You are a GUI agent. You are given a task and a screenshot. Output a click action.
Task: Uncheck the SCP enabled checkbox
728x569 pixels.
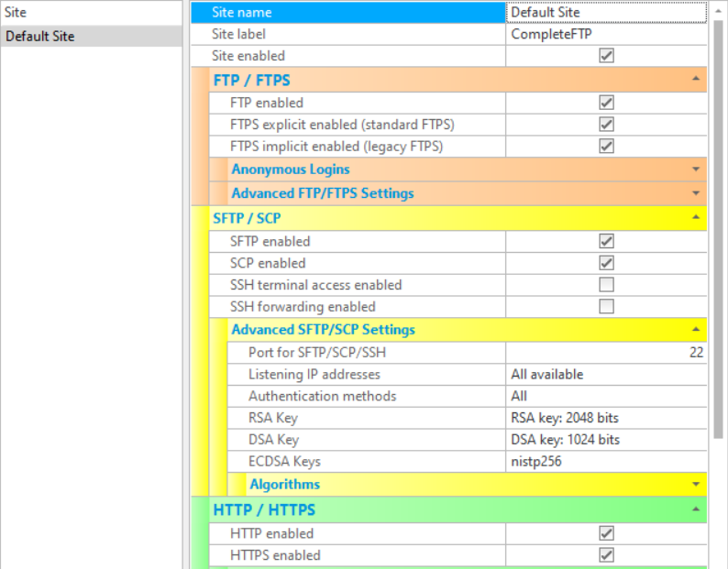(x=606, y=263)
